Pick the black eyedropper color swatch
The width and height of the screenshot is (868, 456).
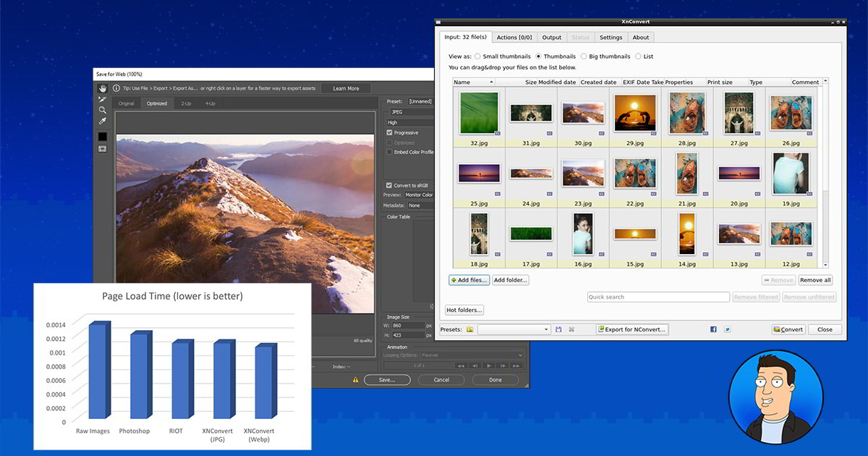click(102, 136)
